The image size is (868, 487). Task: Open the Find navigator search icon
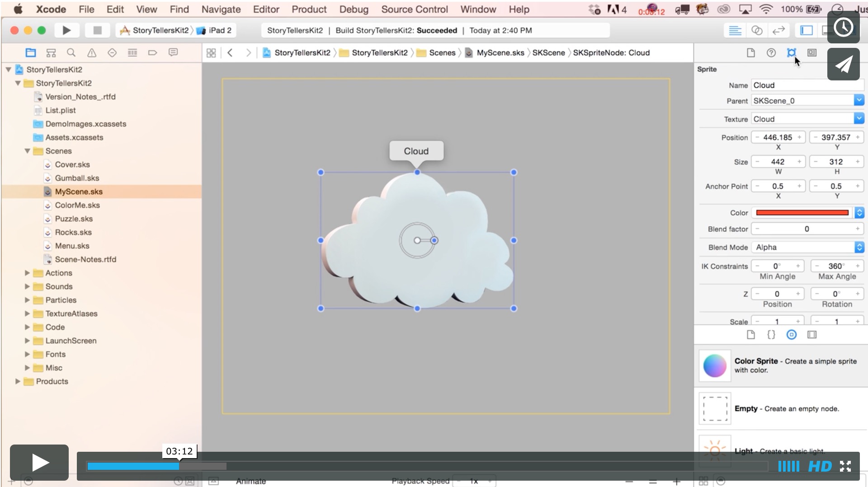pos(71,53)
